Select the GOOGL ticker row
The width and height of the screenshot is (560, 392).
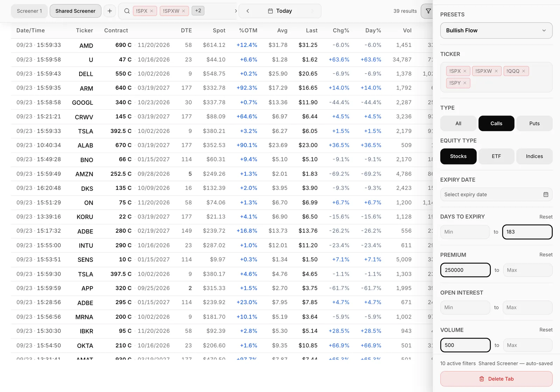tap(222, 103)
